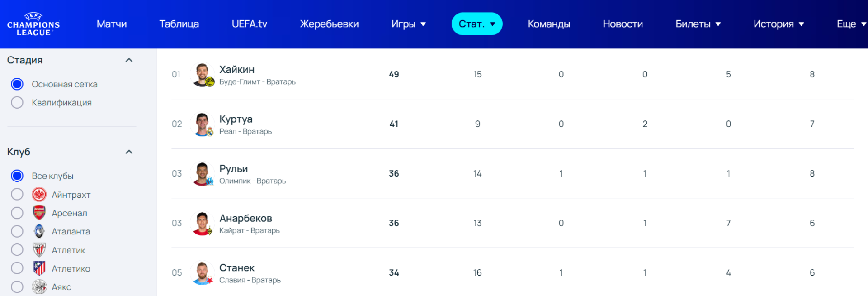This screenshot has width=868, height=296.
Task: Click Хайкин's player photo
Action: (x=202, y=74)
